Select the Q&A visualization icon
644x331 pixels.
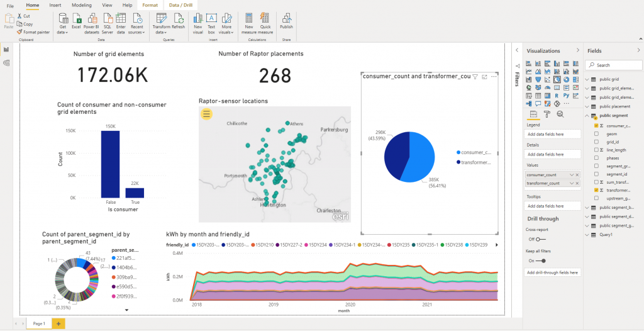click(538, 104)
